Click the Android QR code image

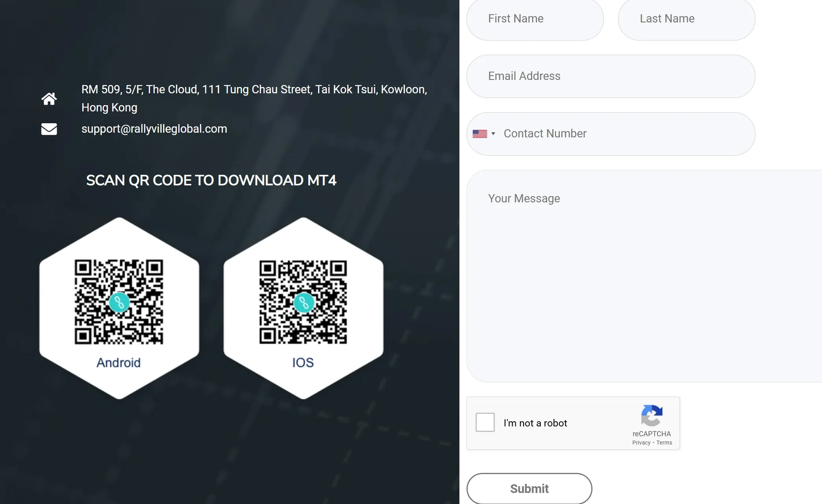click(x=119, y=302)
